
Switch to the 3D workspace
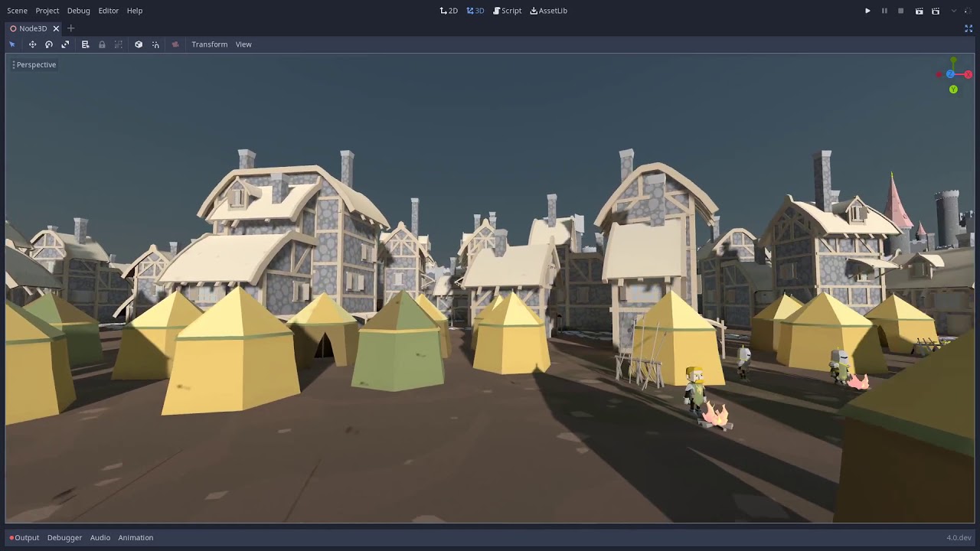[475, 11]
